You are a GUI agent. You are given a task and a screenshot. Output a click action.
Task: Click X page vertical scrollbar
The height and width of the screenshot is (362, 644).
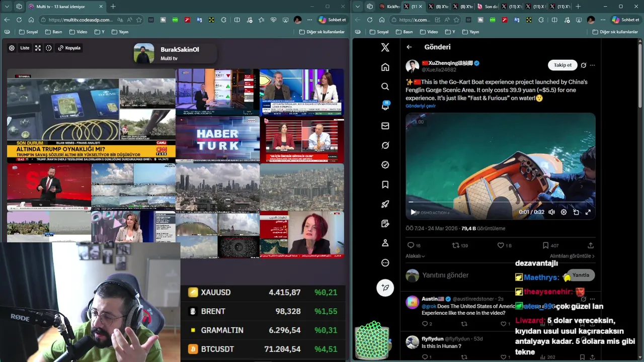click(x=640, y=75)
